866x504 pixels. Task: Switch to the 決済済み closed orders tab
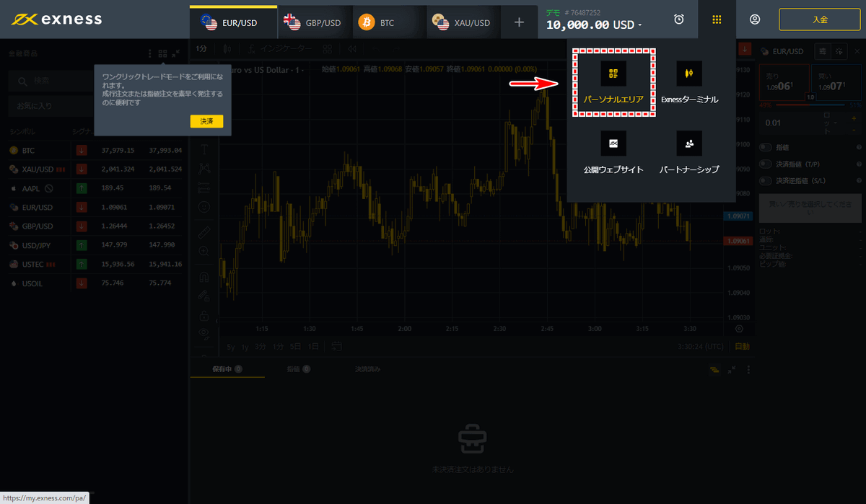(367, 369)
